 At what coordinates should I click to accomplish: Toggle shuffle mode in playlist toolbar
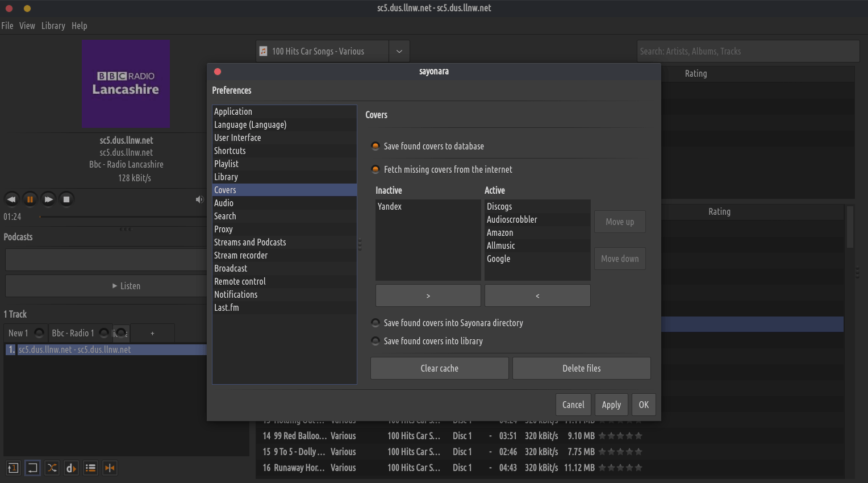point(52,468)
